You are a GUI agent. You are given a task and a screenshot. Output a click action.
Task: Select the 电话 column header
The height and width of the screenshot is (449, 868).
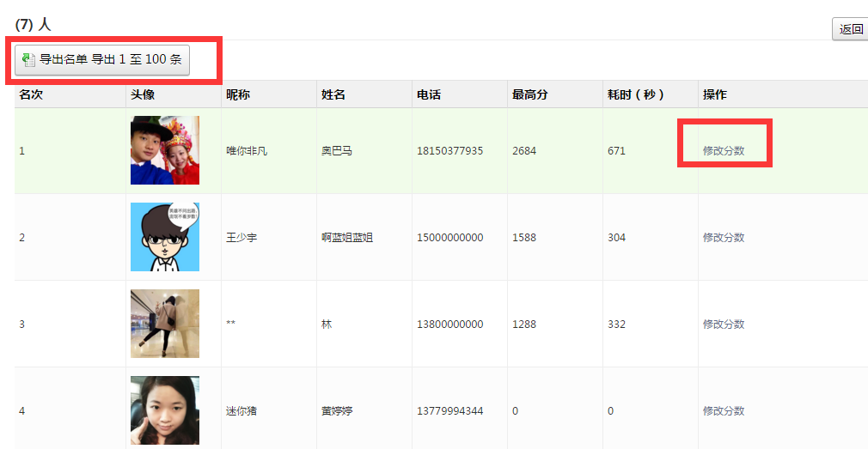tap(429, 94)
